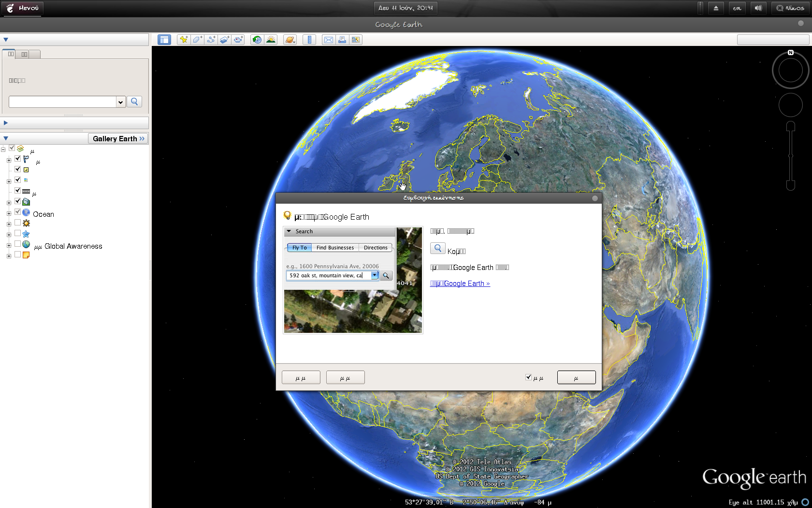Viewport: 812px width, 508px height.
Task: Expand the borders flag layer node
Action: (x=9, y=160)
